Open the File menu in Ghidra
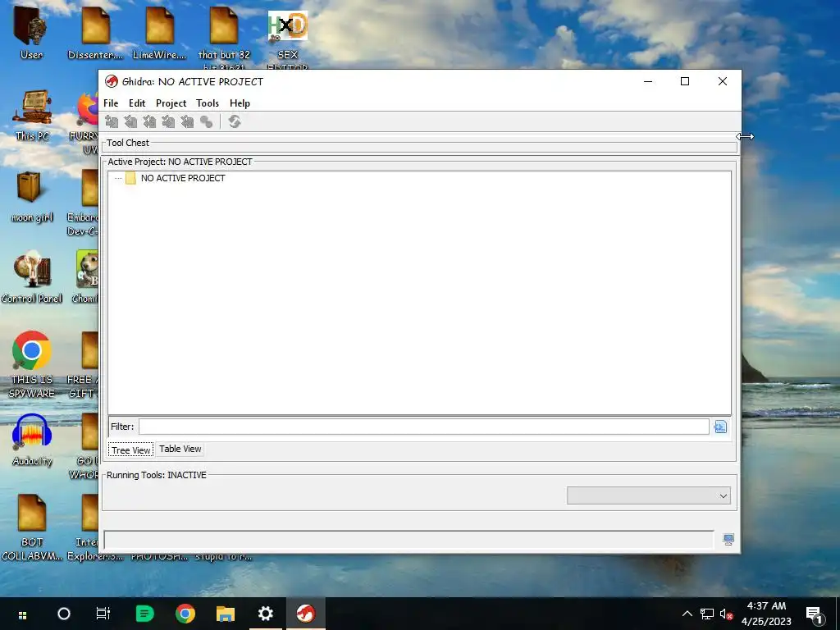The height and width of the screenshot is (630, 840). [111, 103]
